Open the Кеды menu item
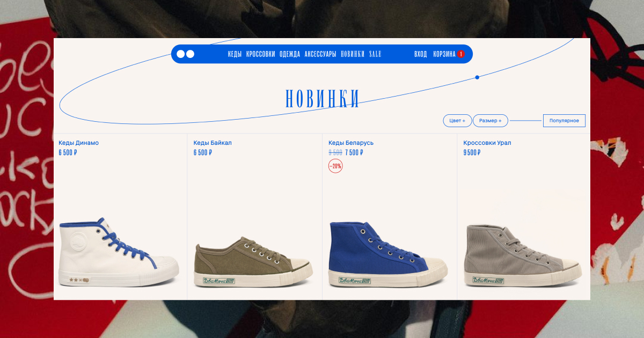The height and width of the screenshot is (338, 644). click(235, 54)
